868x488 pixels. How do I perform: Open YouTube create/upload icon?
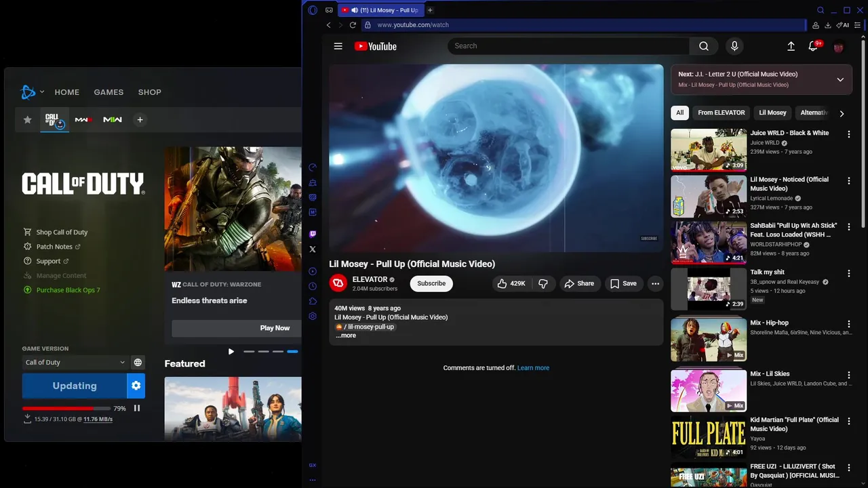coord(791,46)
